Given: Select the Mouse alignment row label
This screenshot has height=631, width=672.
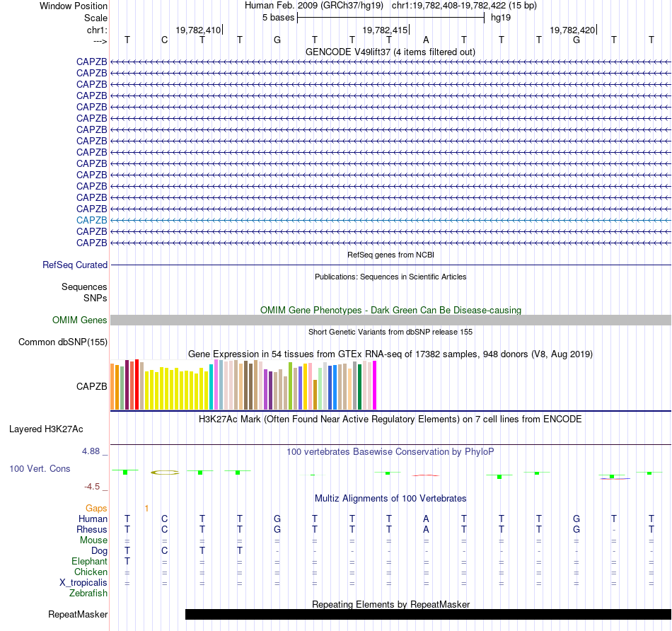Looking at the screenshot, I should click(93, 540).
